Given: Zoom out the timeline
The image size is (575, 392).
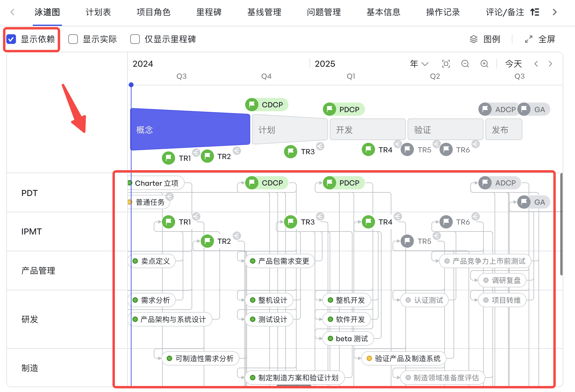Looking at the screenshot, I should [465, 64].
